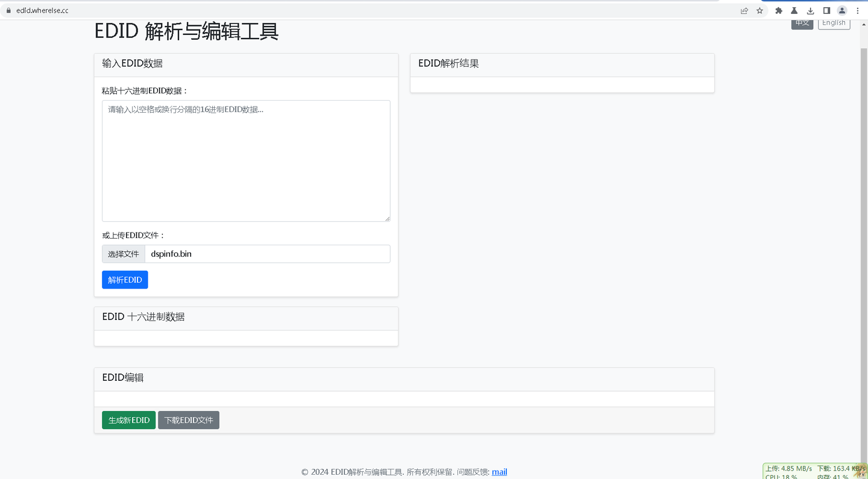Viewport: 868px width, 479px height.
Task: View site info via the lock icon
Action: pyautogui.click(x=8, y=11)
